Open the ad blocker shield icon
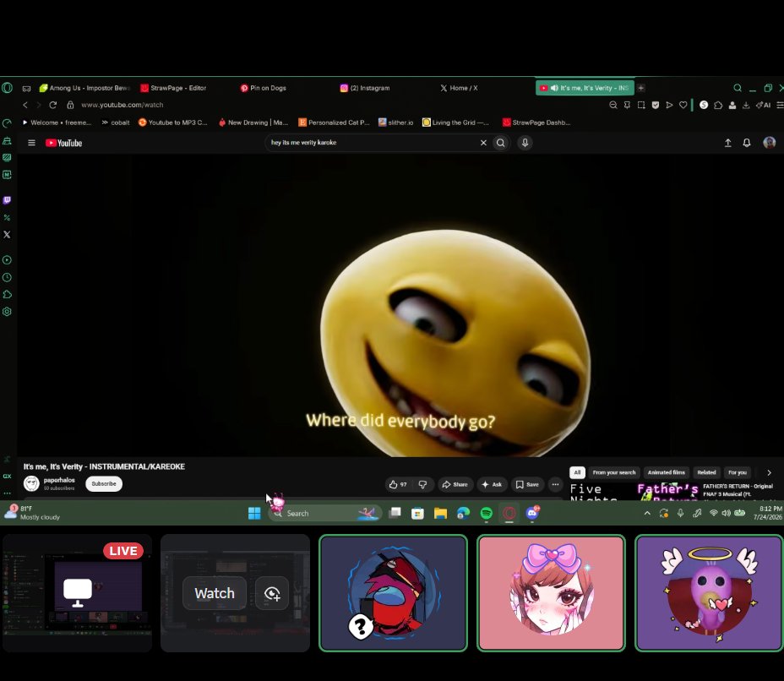The image size is (784, 681). pyautogui.click(x=655, y=105)
